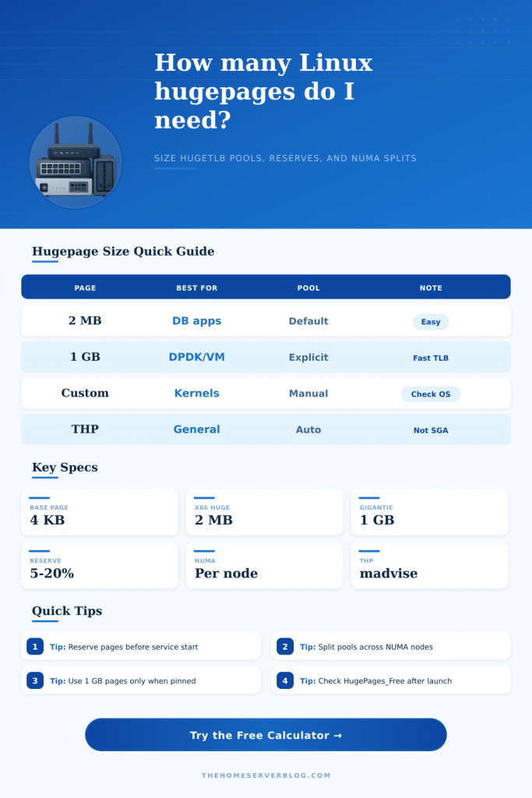Click the 'DB apps' table entry
Viewport: 532px width, 798px height.
coord(197,321)
